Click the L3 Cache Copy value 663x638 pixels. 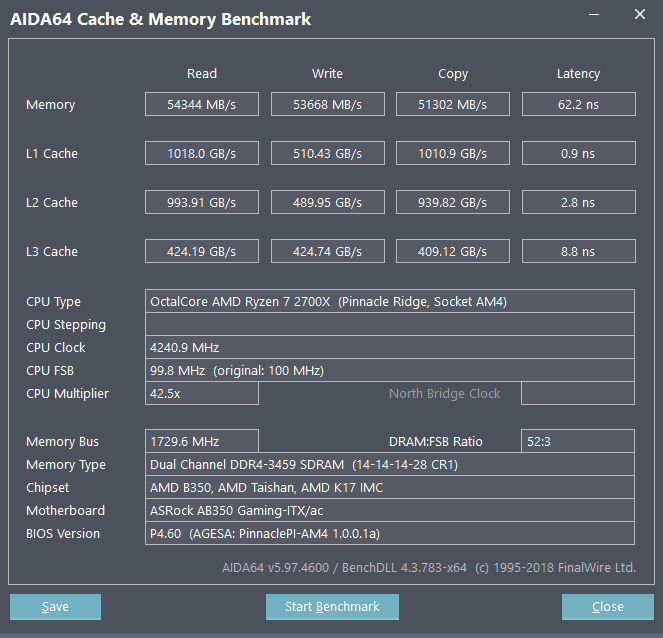(453, 252)
